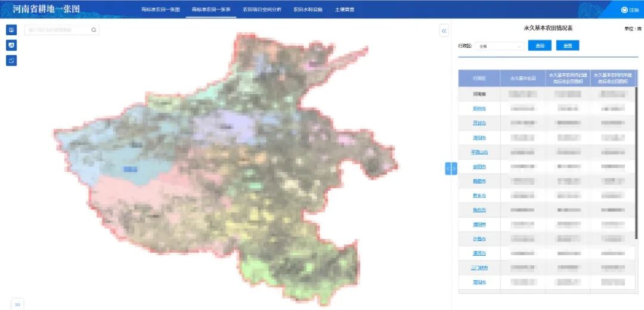Screen dimensions: 644x310
Task: Click the right arrow on panel divider handle
Action: click(454, 168)
